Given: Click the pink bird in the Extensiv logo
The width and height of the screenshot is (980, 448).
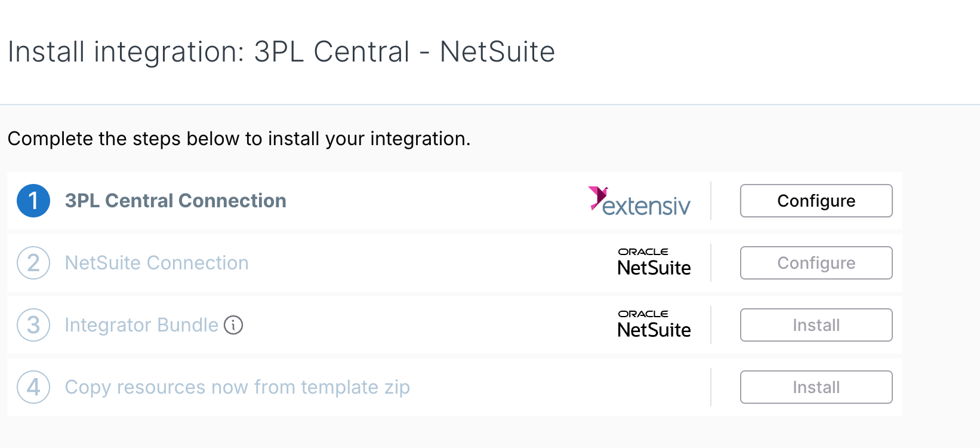Looking at the screenshot, I should [598, 194].
